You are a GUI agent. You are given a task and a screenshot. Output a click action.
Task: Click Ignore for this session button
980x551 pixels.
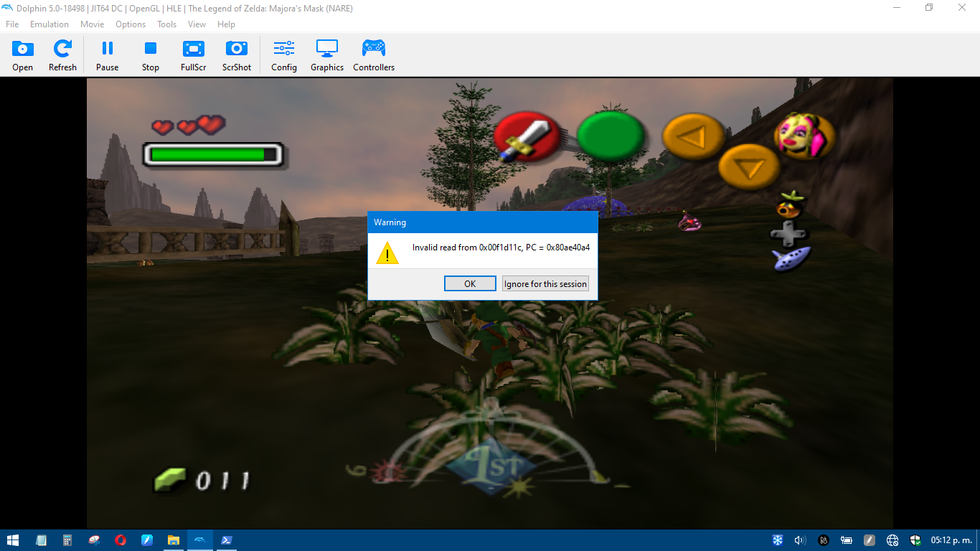pos(545,283)
